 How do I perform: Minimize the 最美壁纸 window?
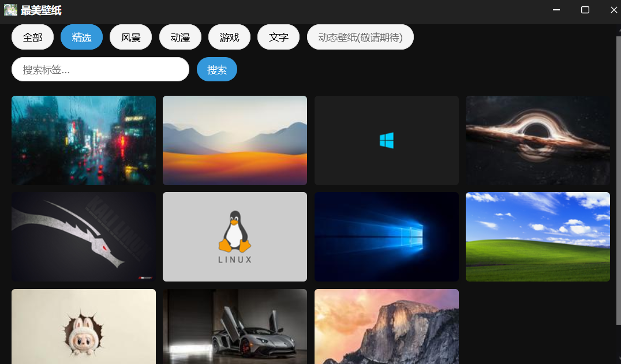click(x=556, y=10)
